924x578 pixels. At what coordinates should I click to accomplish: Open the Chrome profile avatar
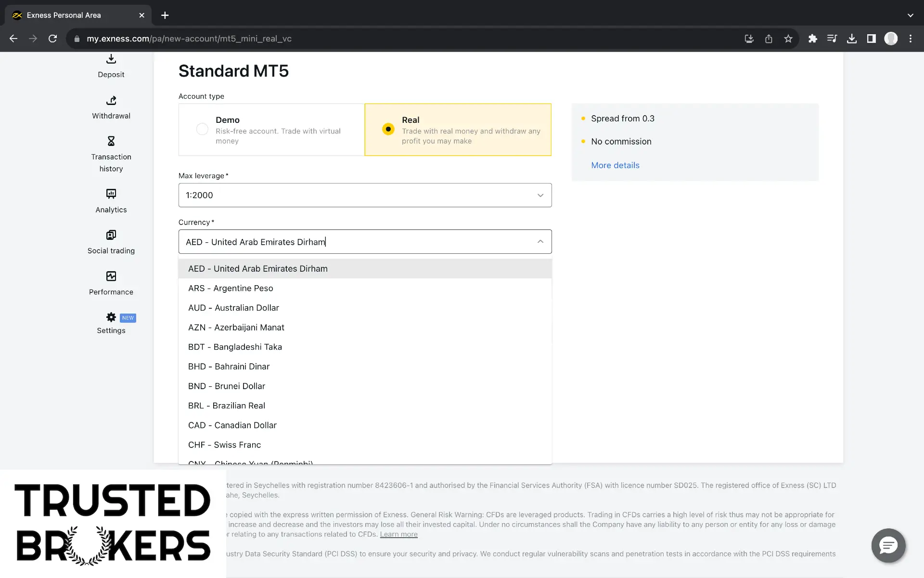click(x=891, y=39)
